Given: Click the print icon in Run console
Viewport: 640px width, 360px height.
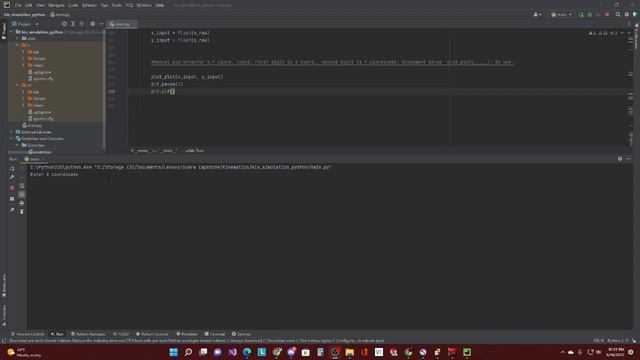Looking at the screenshot, I should [x=22, y=203].
